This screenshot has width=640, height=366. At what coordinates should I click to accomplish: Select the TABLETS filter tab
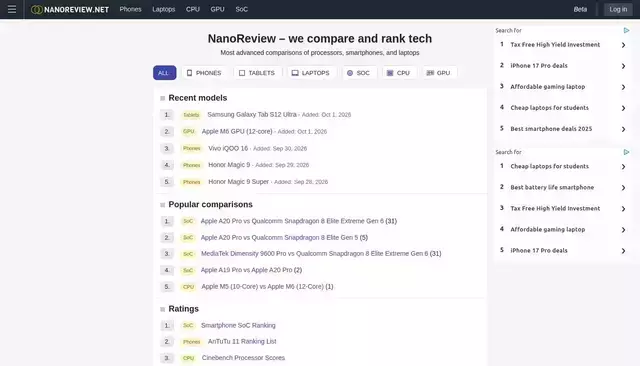(257, 73)
